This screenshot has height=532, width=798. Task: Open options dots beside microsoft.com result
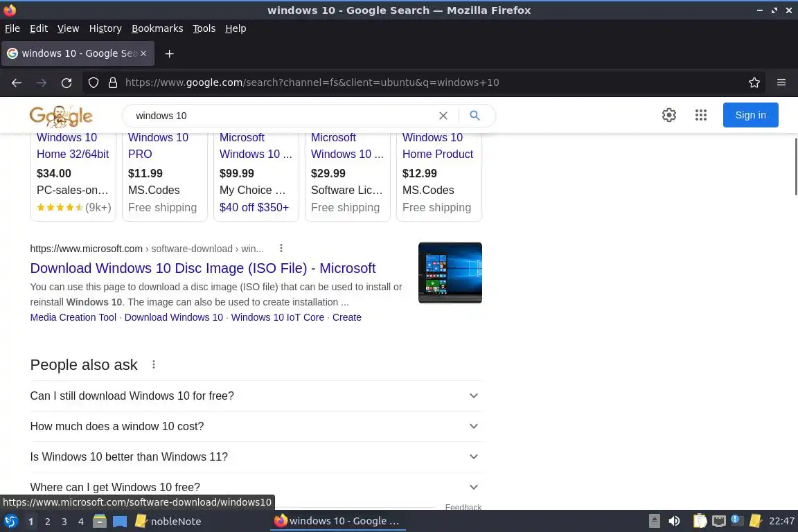[281, 249]
